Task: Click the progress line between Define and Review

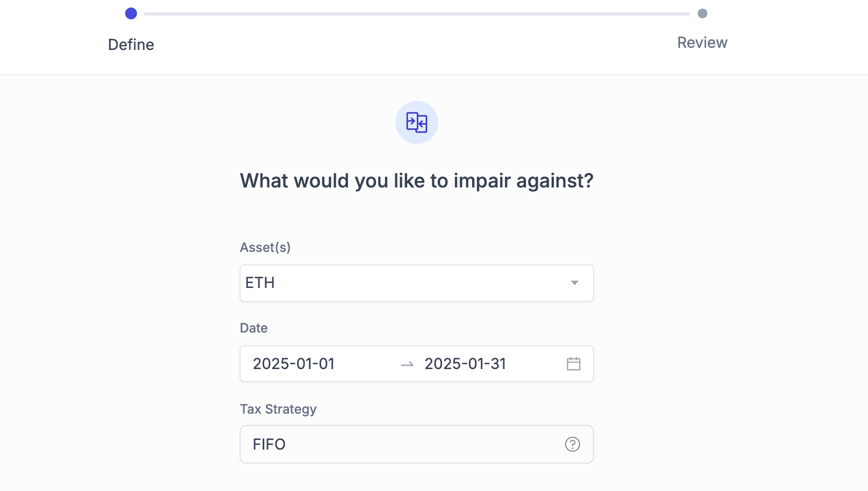Action: [x=417, y=14]
